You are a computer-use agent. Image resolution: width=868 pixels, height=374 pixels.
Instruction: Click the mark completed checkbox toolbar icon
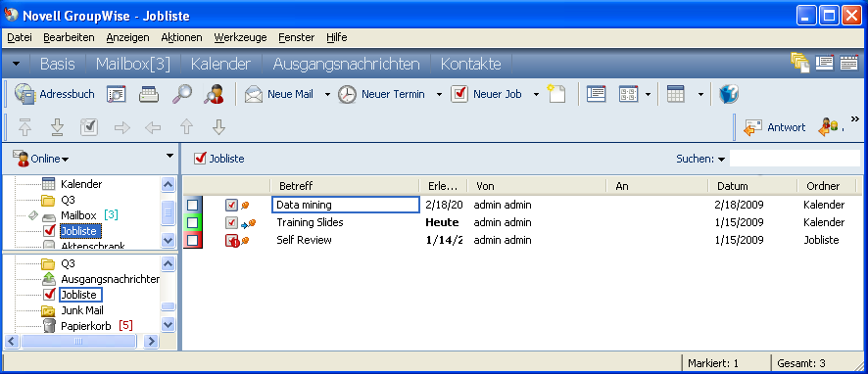(x=89, y=127)
